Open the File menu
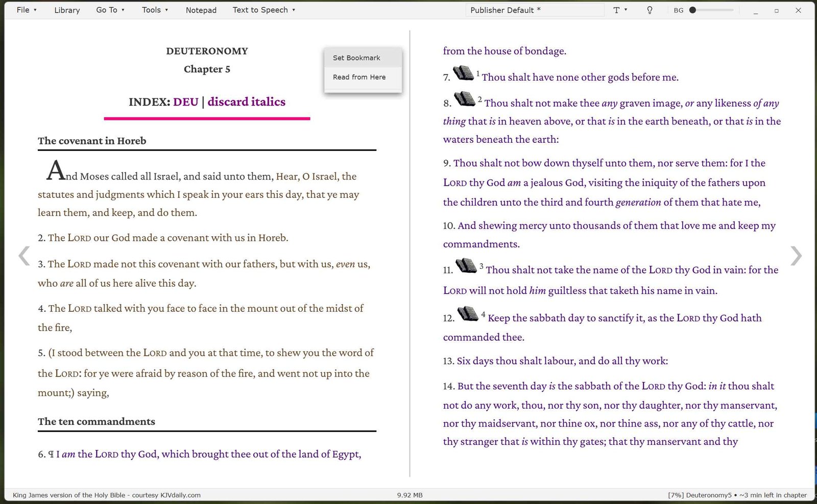The image size is (817, 504). click(x=27, y=10)
